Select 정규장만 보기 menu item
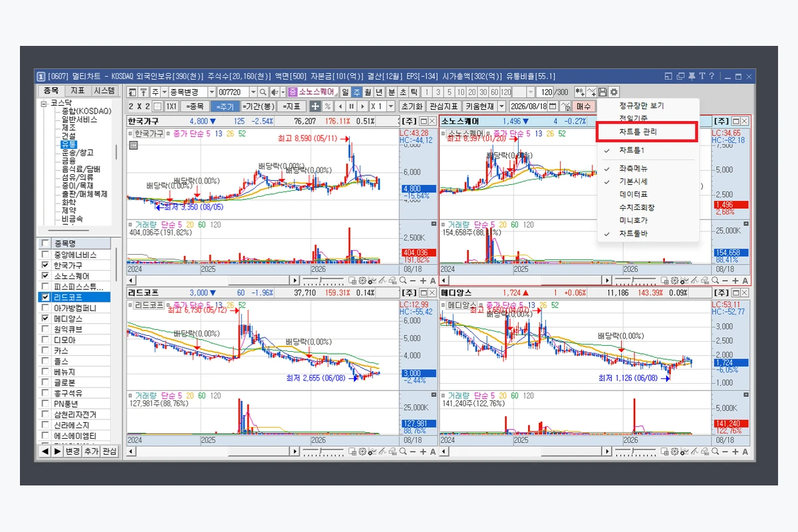 pos(641,106)
